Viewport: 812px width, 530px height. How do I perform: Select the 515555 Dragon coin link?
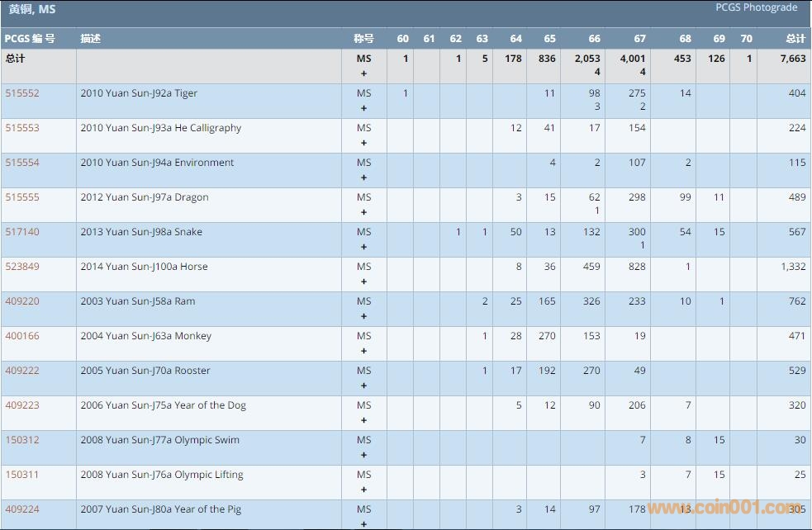(x=22, y=197)
